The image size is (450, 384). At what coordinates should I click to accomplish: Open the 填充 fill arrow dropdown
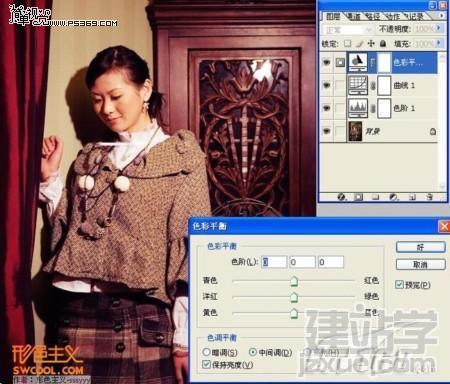(x=439, y=43)
